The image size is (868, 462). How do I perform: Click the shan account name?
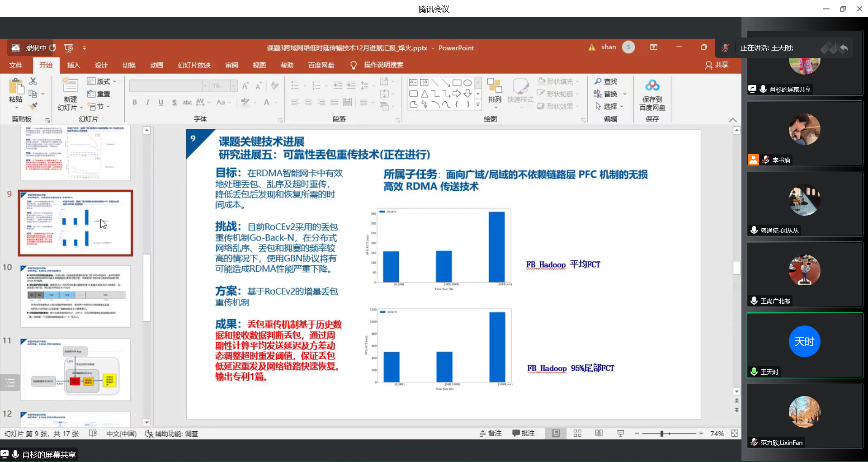point(609,47)
